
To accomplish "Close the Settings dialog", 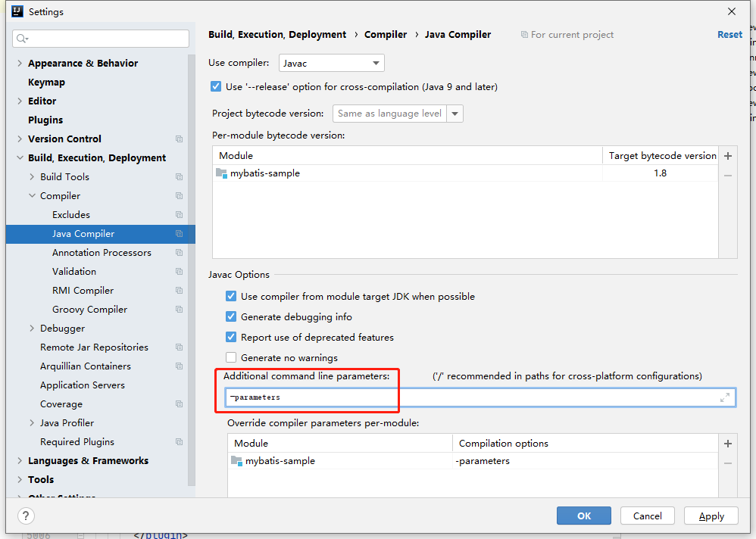I will [x=732, y=11].
